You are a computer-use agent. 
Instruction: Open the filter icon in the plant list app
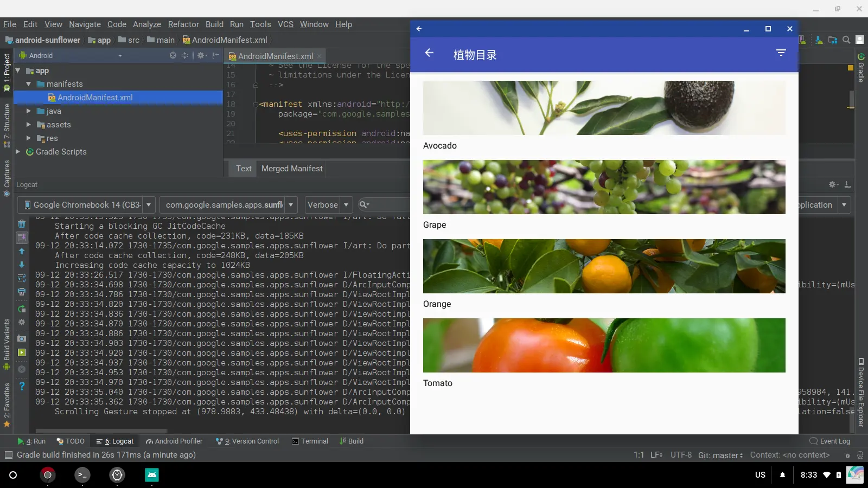click(x=781, y=53)
